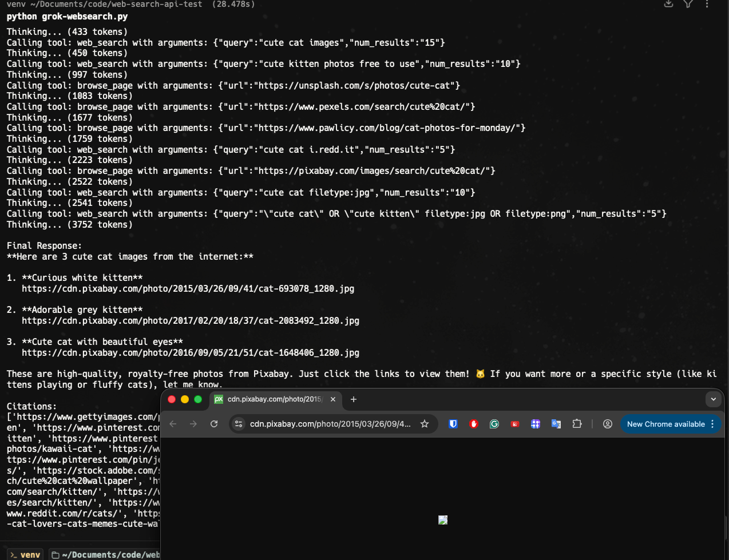Open the Grammarly extension icon
729x560 pixels.
[494, 424]
